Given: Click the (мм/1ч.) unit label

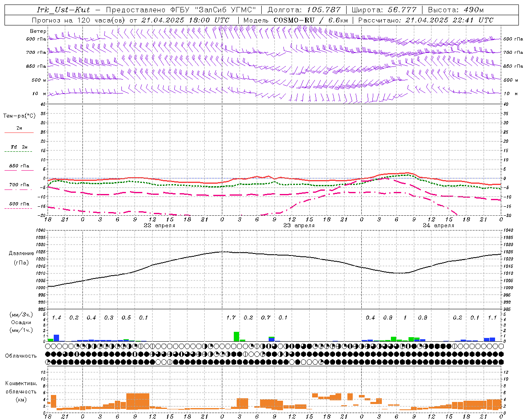Looking at the screenshot, I should click(21, 330).
